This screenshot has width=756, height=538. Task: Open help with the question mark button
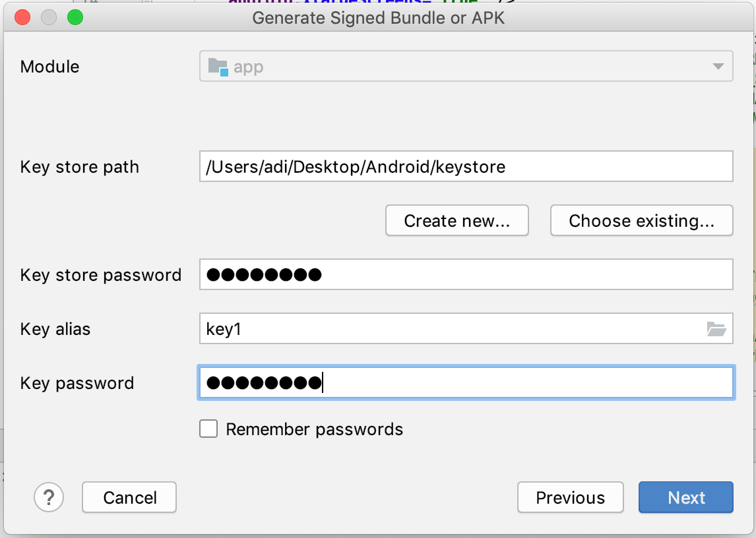tap(49, 496)
